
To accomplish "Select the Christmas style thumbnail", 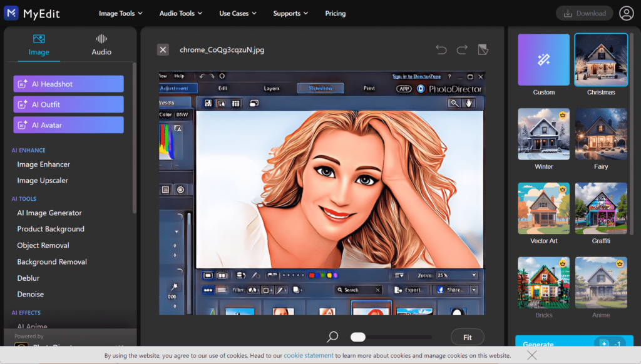I will pyautogui.click(x=601, y=59).
